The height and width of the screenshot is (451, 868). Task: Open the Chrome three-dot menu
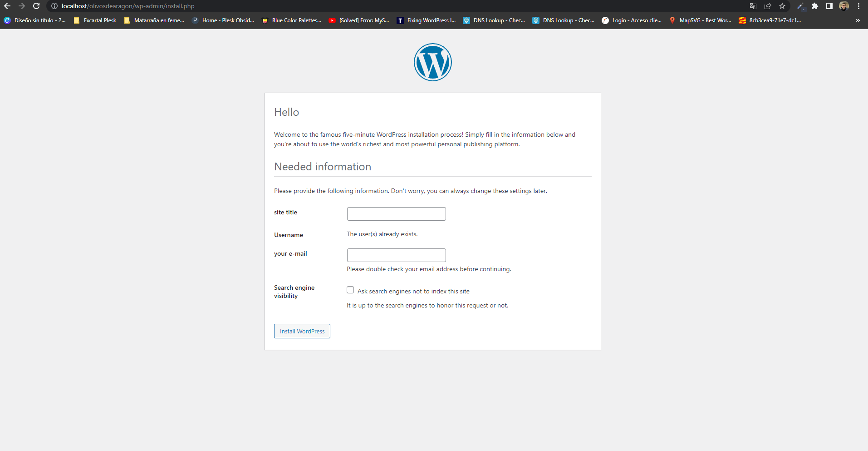coord(858,6)
